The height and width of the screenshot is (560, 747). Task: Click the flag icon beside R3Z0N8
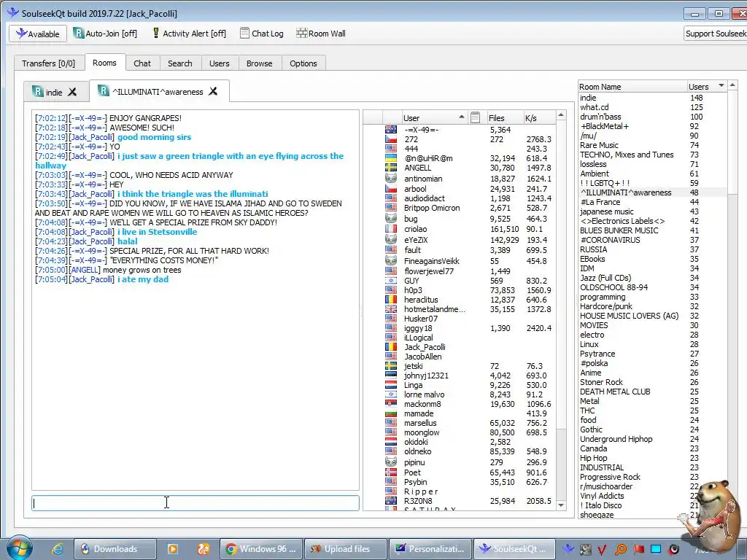[391, 501]
